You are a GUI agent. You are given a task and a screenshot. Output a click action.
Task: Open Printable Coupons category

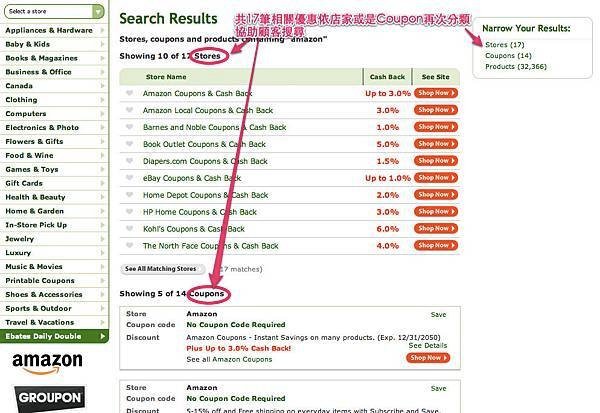[54, 280]
